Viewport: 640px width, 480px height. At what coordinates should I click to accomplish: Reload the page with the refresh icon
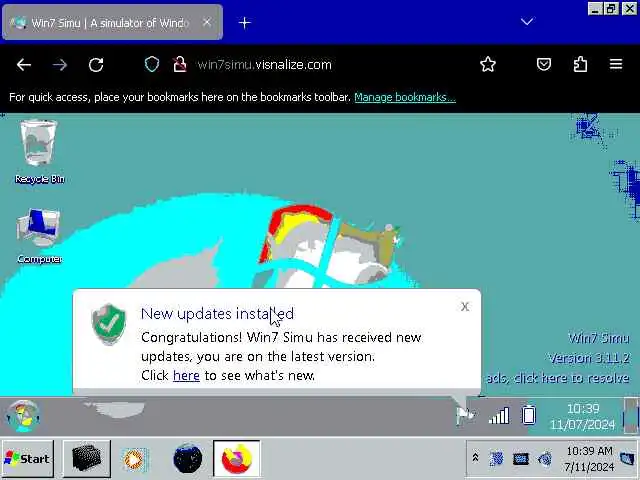pos(96,64)
